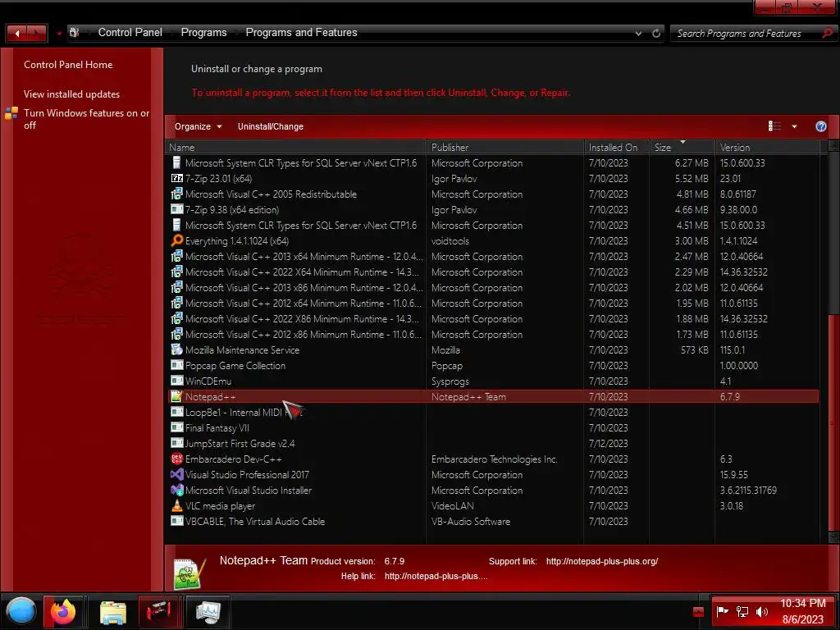Sort by the Publisher column header
The width and height of the screenshot is (840, 630).
coord(505,148)
